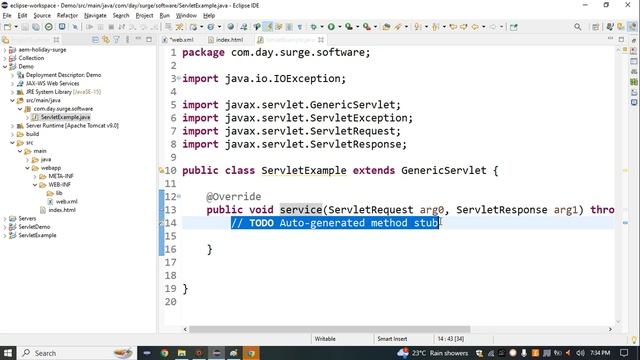Viewport: 640px width, 360px height.
Task: Open the Project menu
Action: click(x=144, y=16)
